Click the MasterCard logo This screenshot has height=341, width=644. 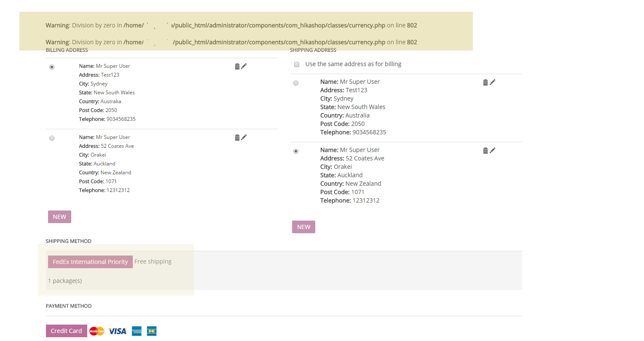tap(97, 331)
